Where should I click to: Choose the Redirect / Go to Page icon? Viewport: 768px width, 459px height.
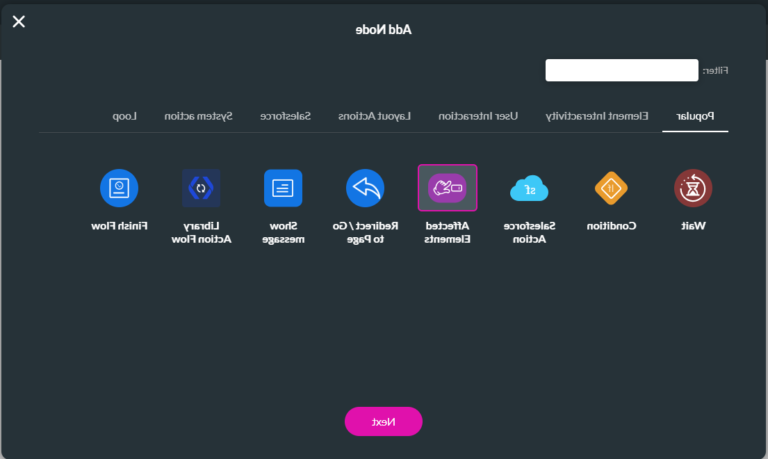tap(365, 188)
